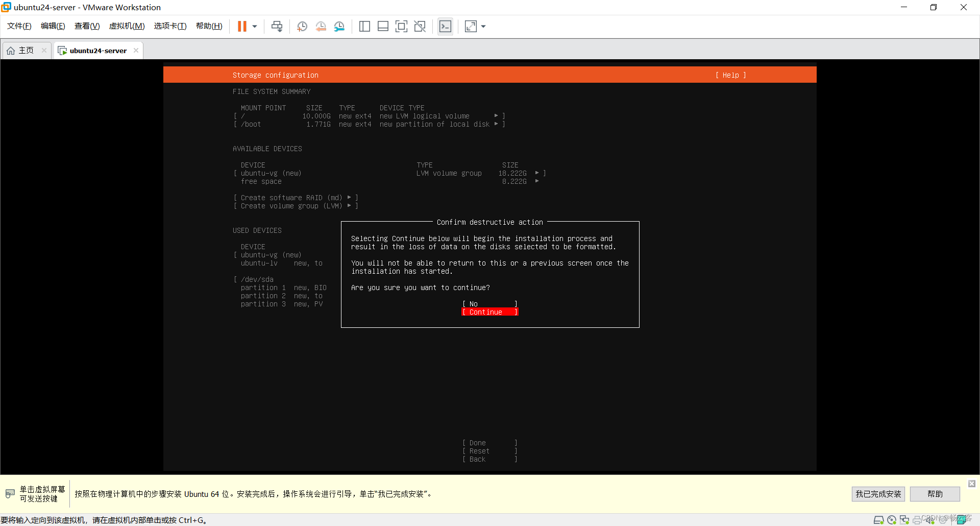Close the ubuntu24-server tab
This screenshot has width=980, height=526.
pos(136,51)
